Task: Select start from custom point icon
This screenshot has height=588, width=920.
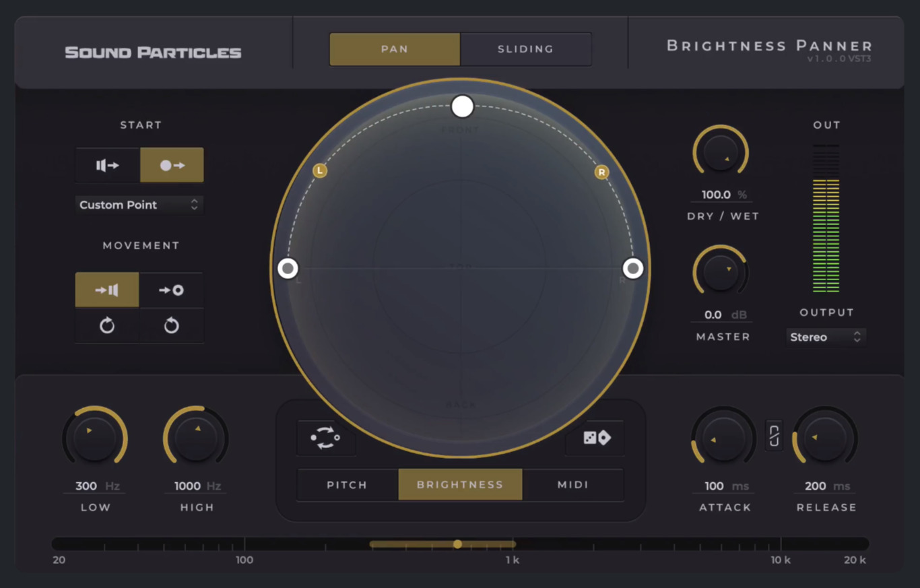Action: pos(172,165)
